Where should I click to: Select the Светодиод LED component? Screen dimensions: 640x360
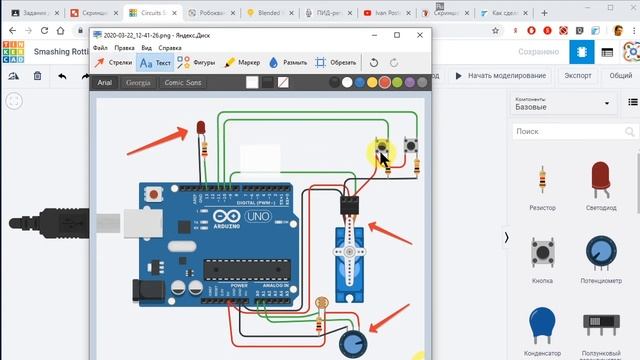pyautogui.click(x=601, y=186)
